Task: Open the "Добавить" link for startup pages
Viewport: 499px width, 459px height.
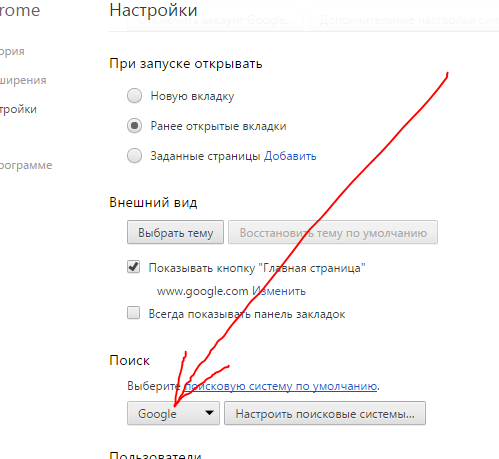Action: pos(290,156)
